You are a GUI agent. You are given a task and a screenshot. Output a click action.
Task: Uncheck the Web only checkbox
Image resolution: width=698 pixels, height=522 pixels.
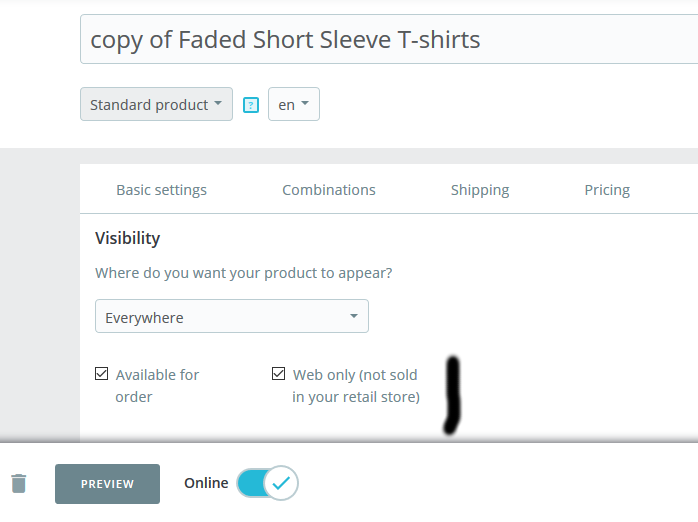278,374
